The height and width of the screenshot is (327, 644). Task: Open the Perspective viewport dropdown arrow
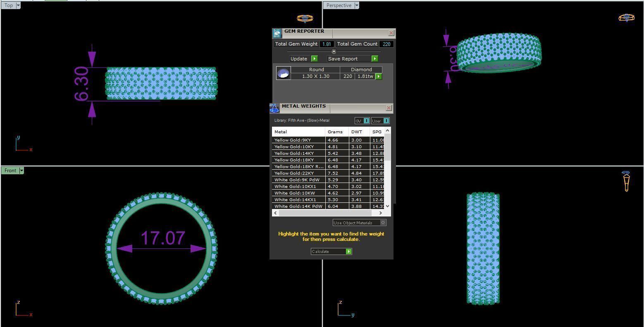(357, 5)
